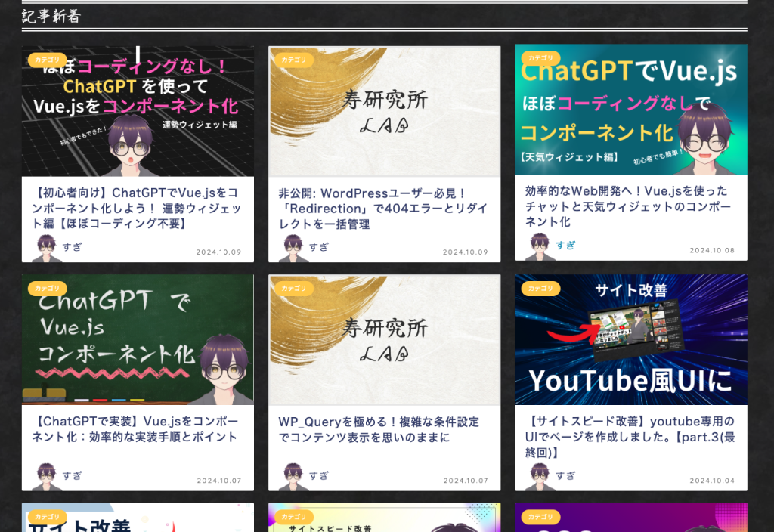Open 寿研究所 LAB thumbnail for WP_Query article

coord(384,340)
